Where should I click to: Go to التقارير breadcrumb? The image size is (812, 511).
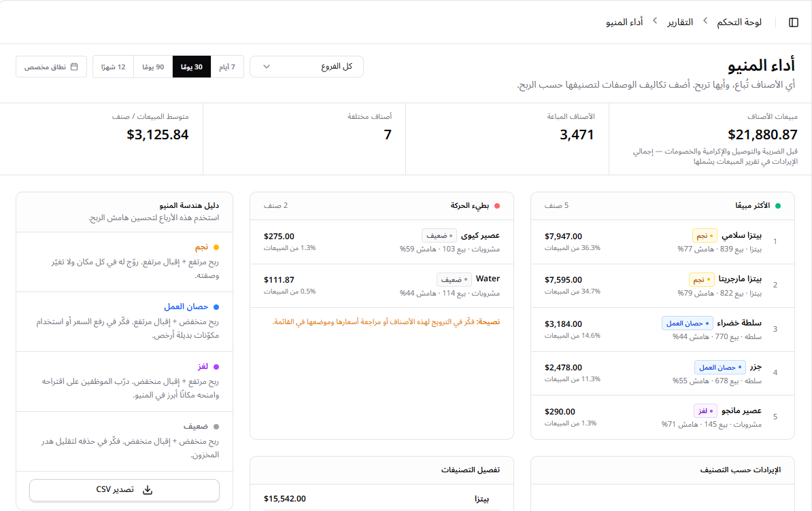tap(680, 22)
